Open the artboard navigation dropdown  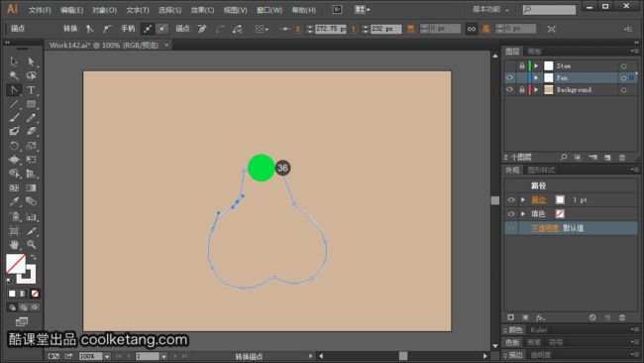point(163,356)
